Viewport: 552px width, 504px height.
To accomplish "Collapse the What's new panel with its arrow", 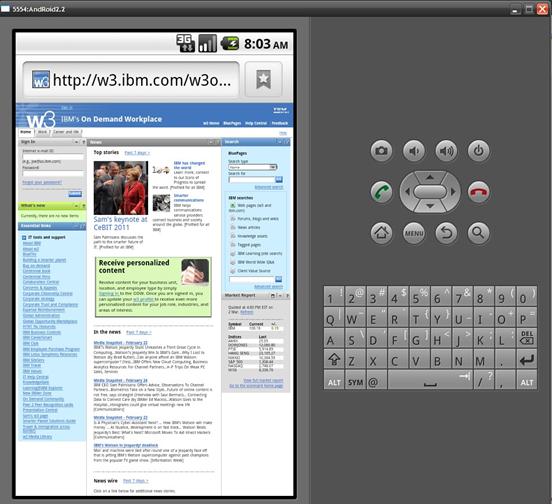I will pyautogui.click(x=76, y=206).
